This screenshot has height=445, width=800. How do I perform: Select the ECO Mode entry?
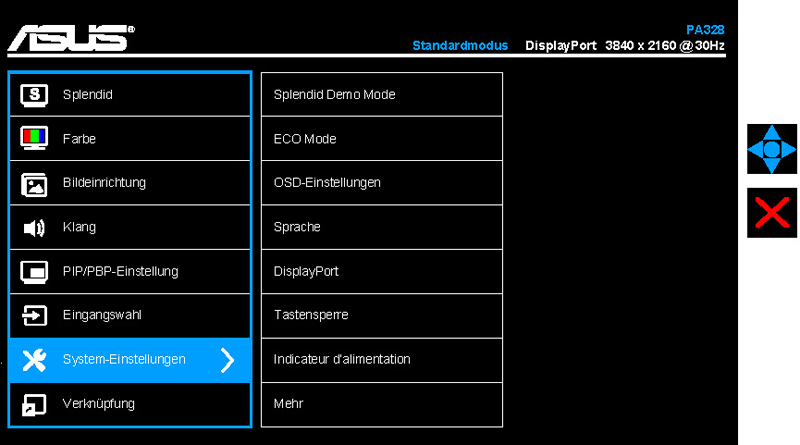tap(382, 139)
